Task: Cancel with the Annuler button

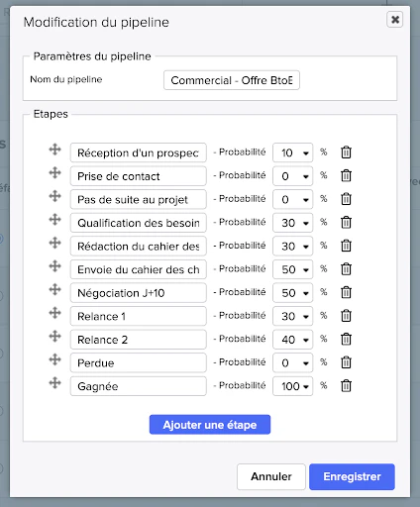Action: coord(271,476)
